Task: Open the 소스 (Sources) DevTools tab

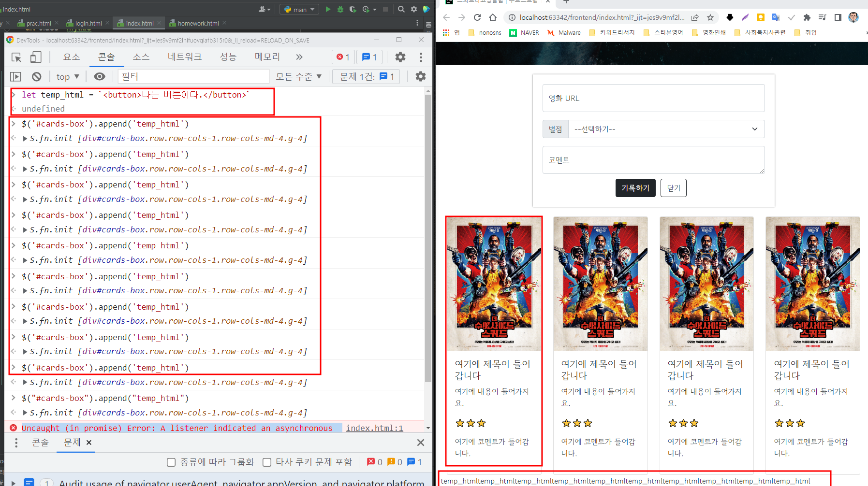Action: click(x=141, y=57)
